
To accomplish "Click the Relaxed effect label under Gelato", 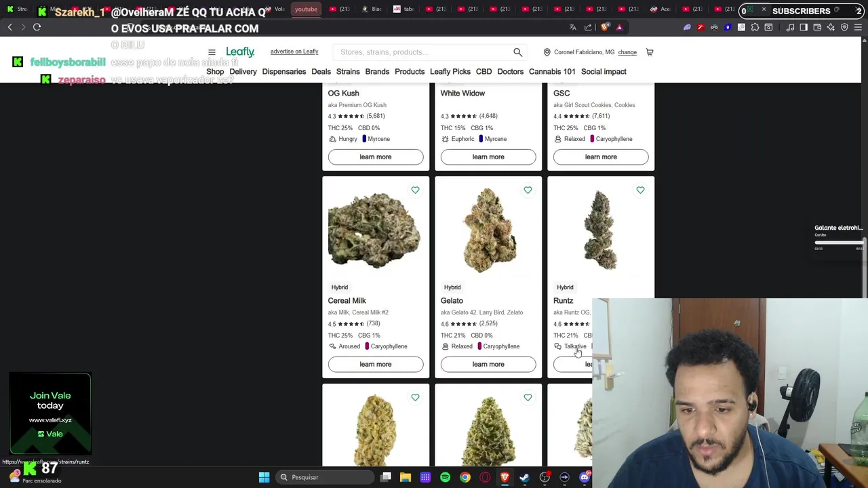I will coord(462,346).
